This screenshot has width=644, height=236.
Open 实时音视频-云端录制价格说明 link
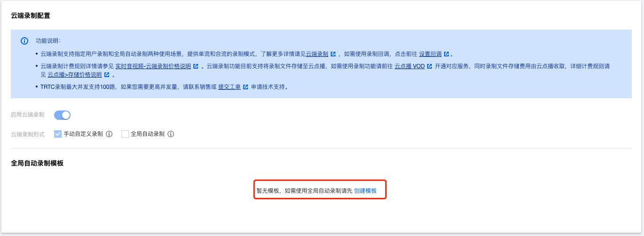click(153, 66)
